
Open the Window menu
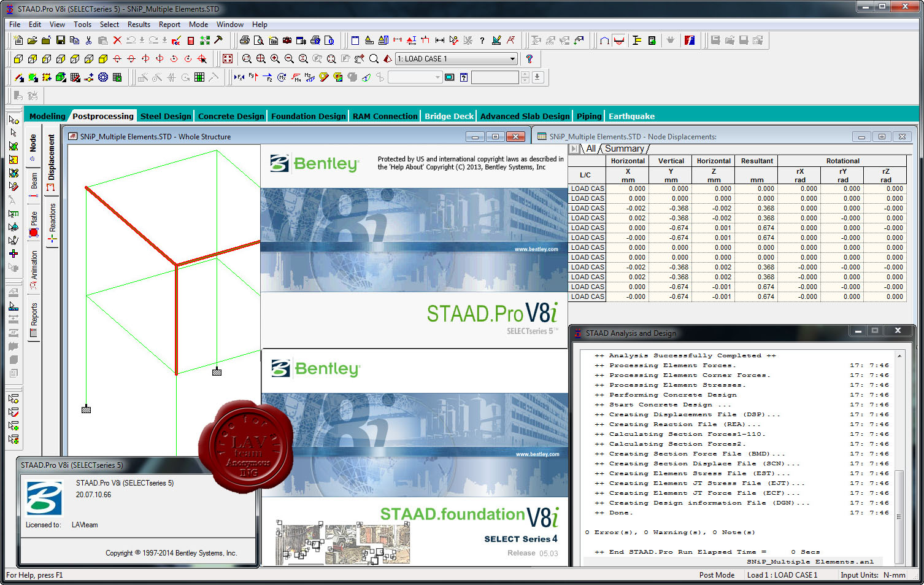click(x=230, y=25)
